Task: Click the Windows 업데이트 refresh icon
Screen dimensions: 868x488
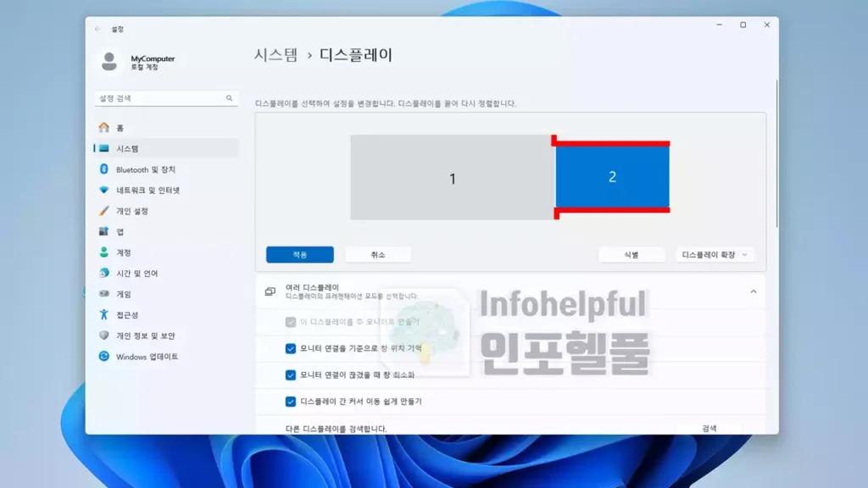Action: [104, 357]
